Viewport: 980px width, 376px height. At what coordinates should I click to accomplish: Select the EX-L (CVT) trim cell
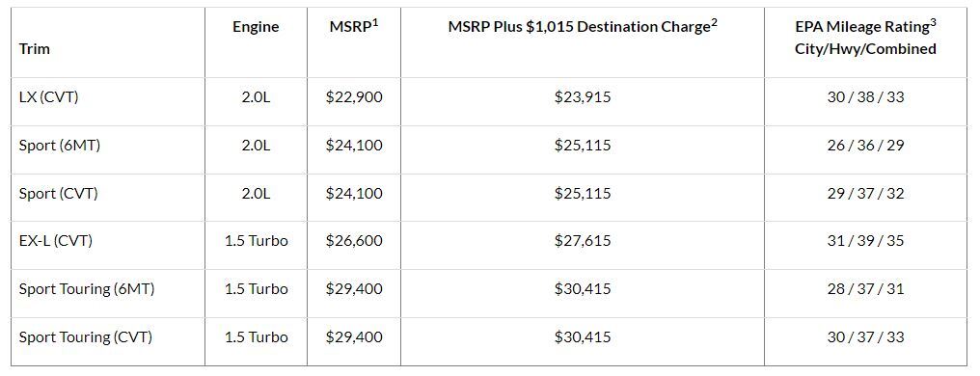coord(56,241)
